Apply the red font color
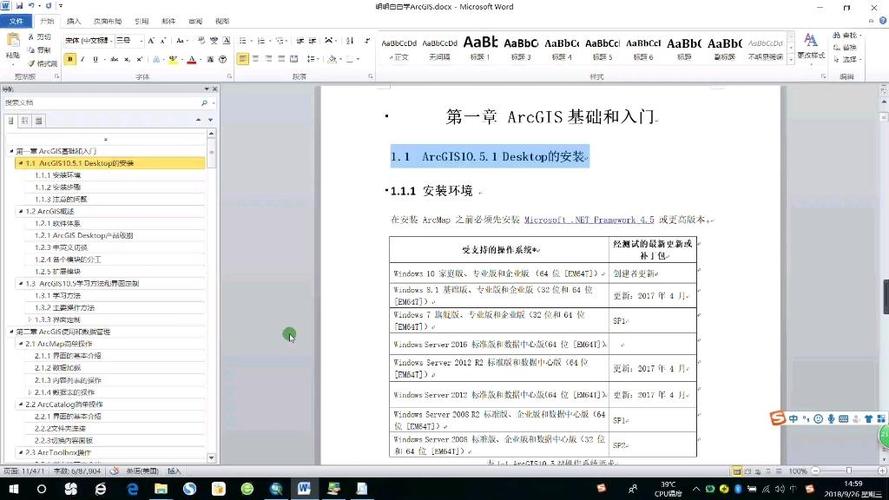Screen dimensions: 889x500 tap(192, 59)
